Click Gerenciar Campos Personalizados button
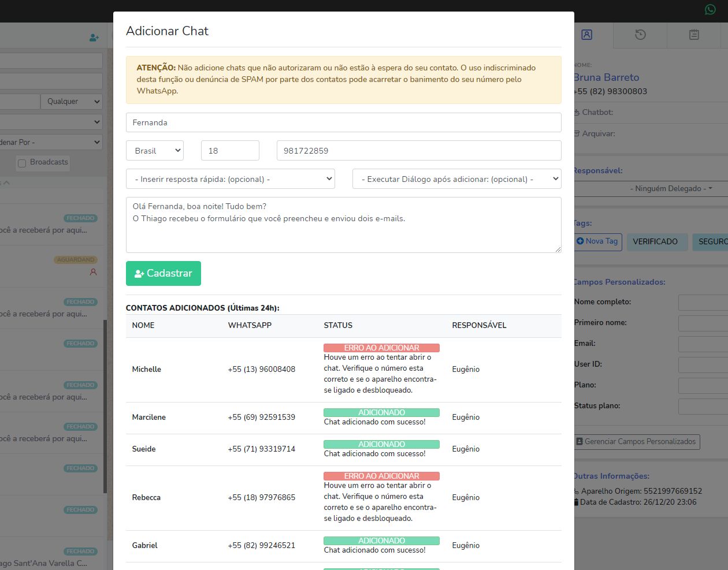 tap(636, 442)
